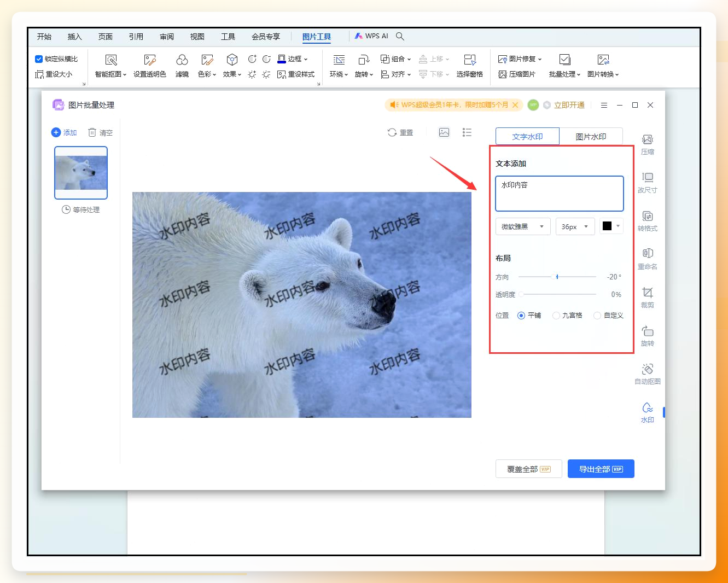Select 自动抠图 in the batch sidebar
728x583 pixels.
(x=648, y=375)
